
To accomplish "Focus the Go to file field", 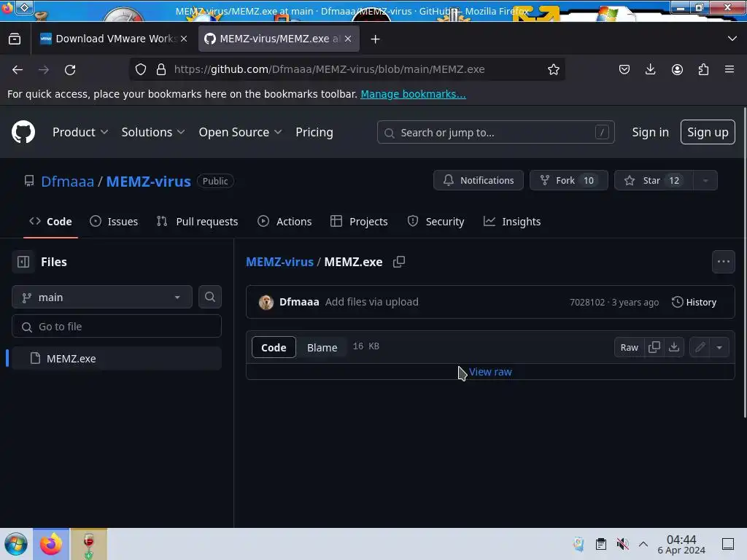I will coord(117,326).
